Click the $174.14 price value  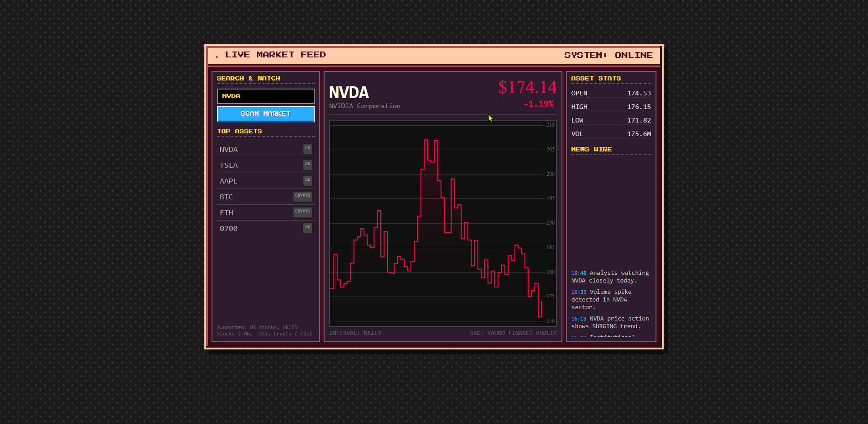(528, 87)
